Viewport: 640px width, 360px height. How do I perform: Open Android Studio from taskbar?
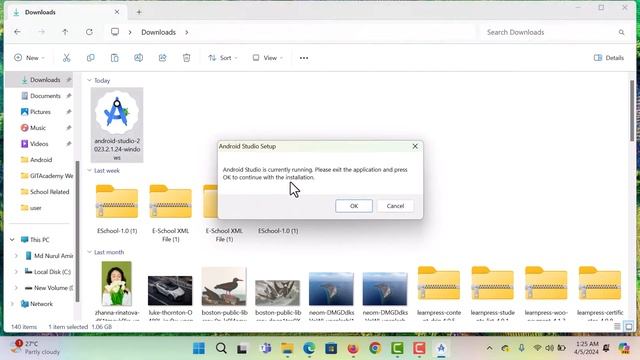click(441, 348)
